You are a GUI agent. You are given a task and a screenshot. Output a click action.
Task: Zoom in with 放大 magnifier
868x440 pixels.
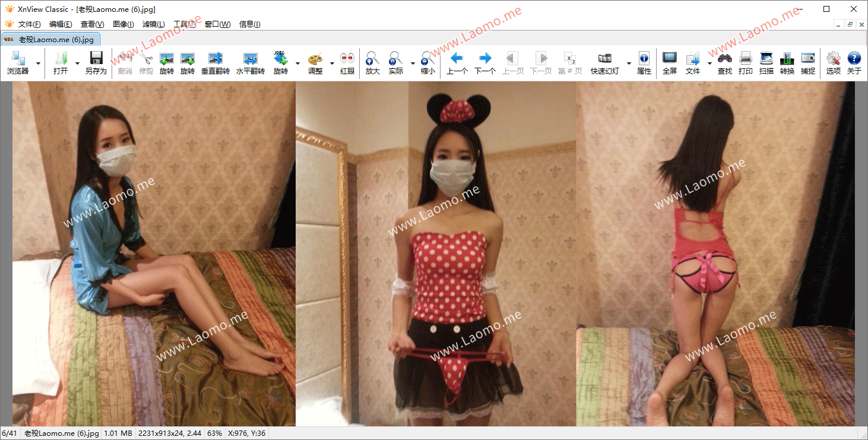(372, 63)
